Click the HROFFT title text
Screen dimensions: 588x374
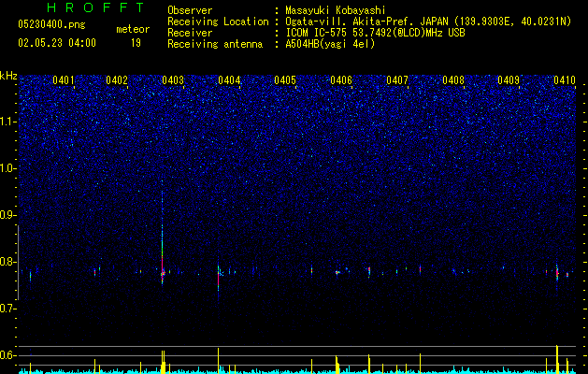96,7
